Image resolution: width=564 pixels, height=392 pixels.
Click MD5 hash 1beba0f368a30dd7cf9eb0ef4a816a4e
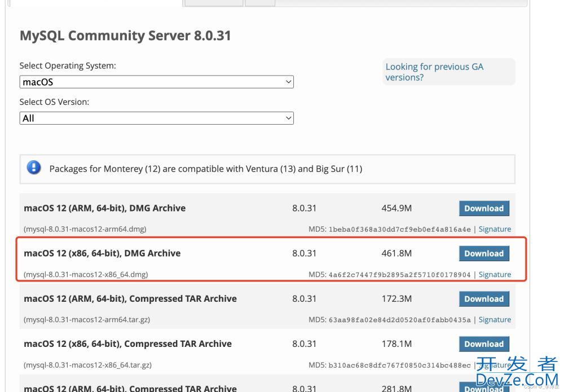pos(400,230)
